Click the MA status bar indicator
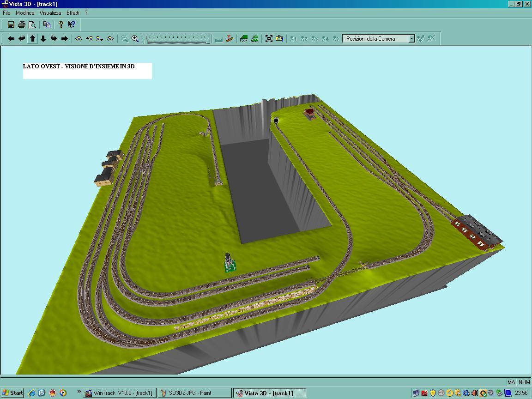This screenshot has height=399, width=532. [511, 382]
